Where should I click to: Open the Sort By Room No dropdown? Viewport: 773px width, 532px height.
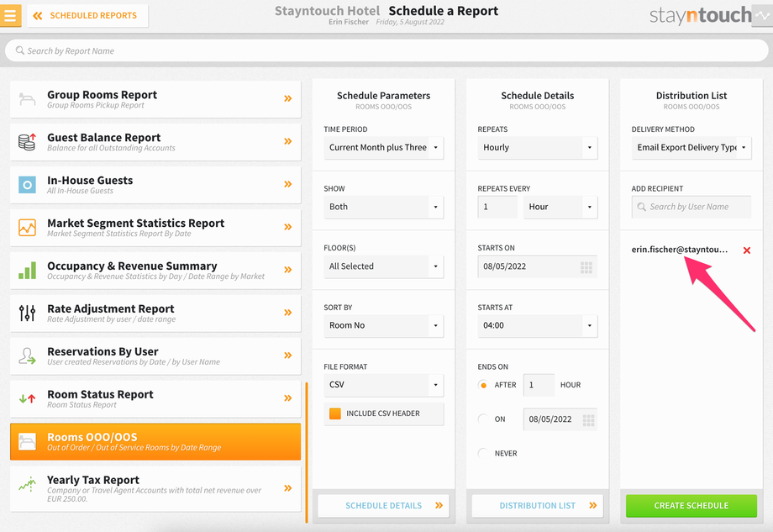click(383, 326)
